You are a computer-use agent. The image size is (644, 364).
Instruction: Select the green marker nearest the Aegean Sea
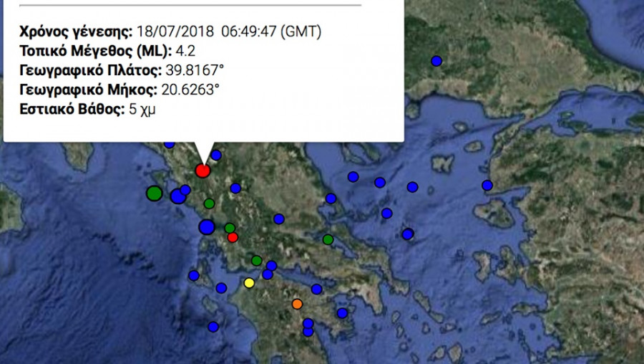[x=328, y=239]
